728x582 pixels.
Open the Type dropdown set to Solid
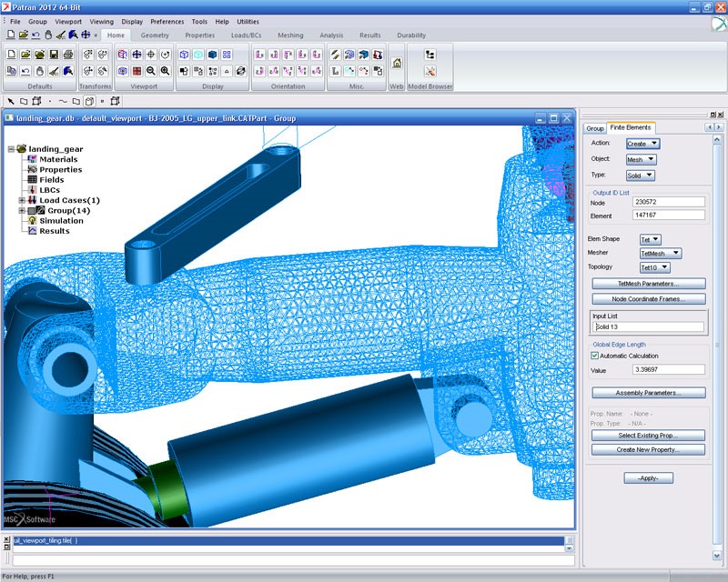pos(641,176)
